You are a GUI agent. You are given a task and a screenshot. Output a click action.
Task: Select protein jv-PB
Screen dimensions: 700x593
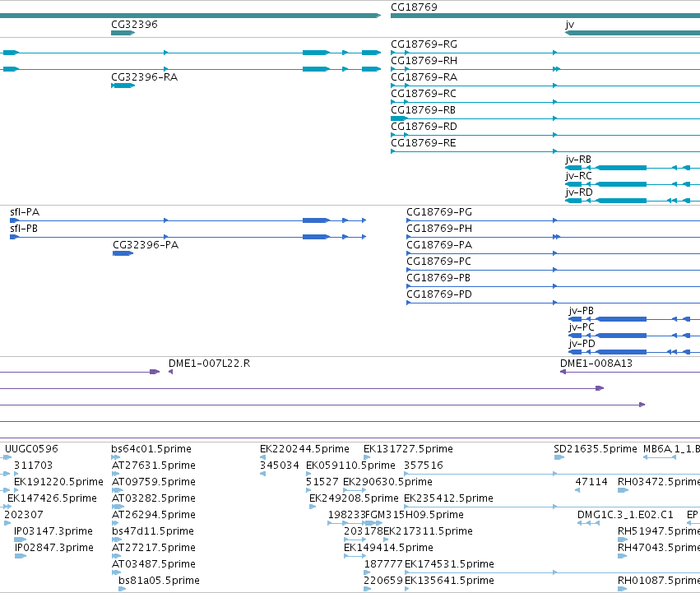coord(581,311)
